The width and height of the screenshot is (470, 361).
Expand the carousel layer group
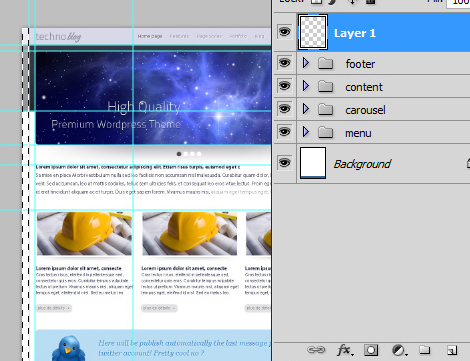(x=306, y=109)
